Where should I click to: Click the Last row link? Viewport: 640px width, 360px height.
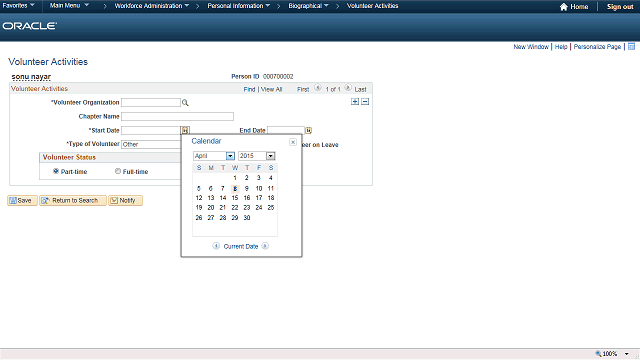click(360, 89)
